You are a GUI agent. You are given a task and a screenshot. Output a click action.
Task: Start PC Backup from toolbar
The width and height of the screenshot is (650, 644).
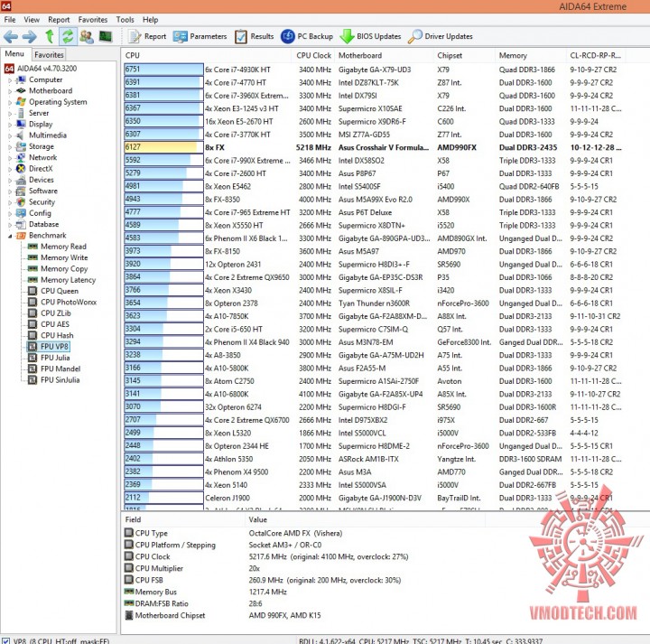click(x=307, y=36)
